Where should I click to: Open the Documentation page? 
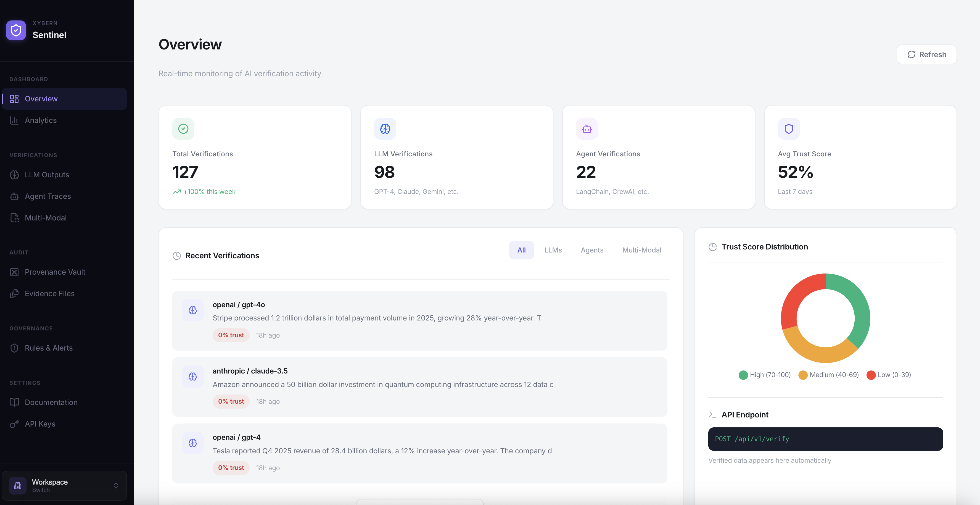pos(51,402)
